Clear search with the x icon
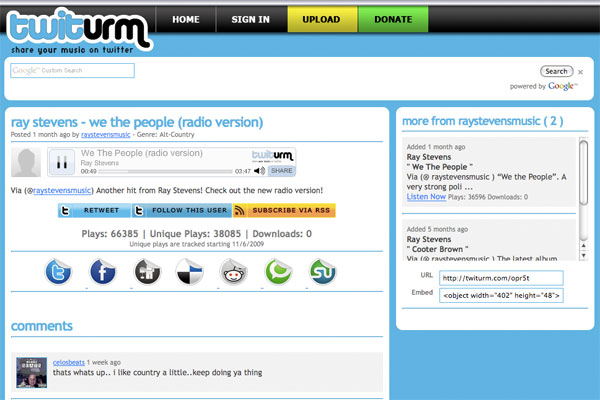This screenshot has height=400, width=600. [x=580, y=72]
